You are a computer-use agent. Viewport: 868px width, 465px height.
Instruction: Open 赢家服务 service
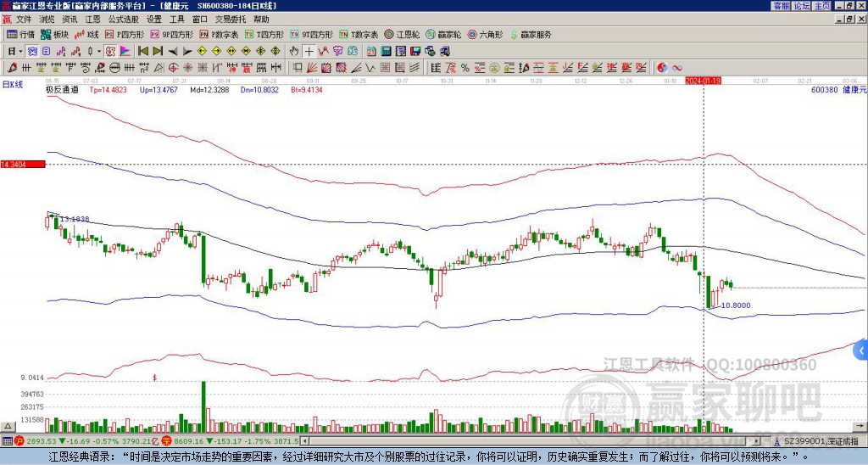click(x=531, y=34)
